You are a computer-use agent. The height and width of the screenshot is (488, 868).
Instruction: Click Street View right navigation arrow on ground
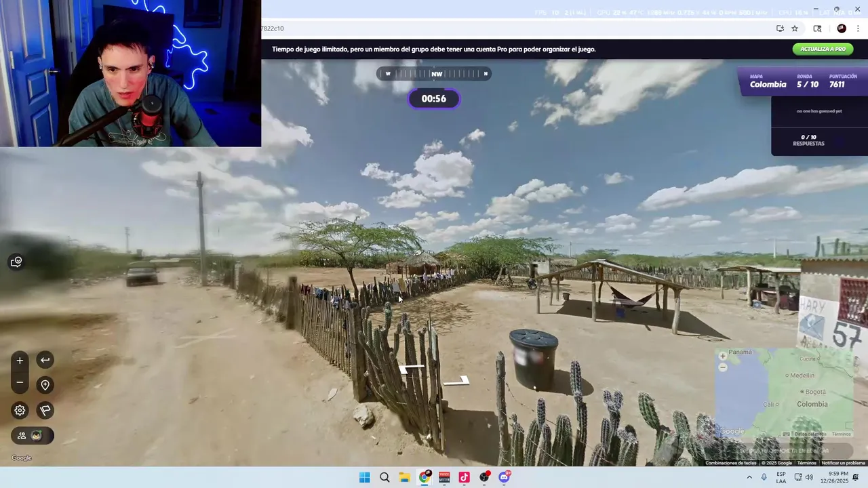coord(457,381)
